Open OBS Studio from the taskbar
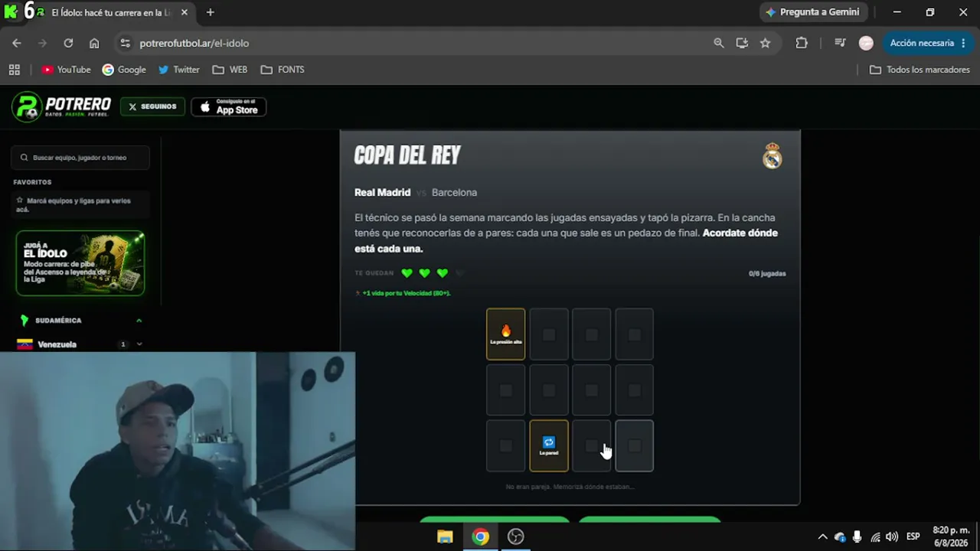This screenshot has width=980, height=551. [x=515, y=536]
